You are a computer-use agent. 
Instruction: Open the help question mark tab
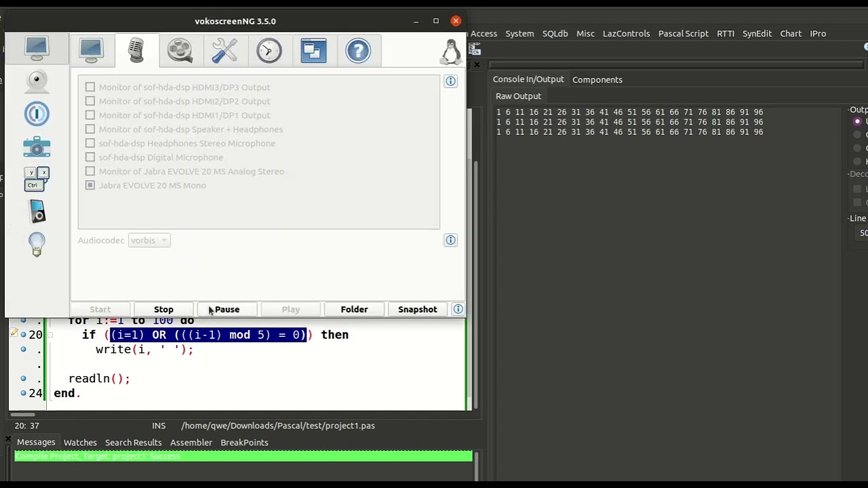click(358, 51)
